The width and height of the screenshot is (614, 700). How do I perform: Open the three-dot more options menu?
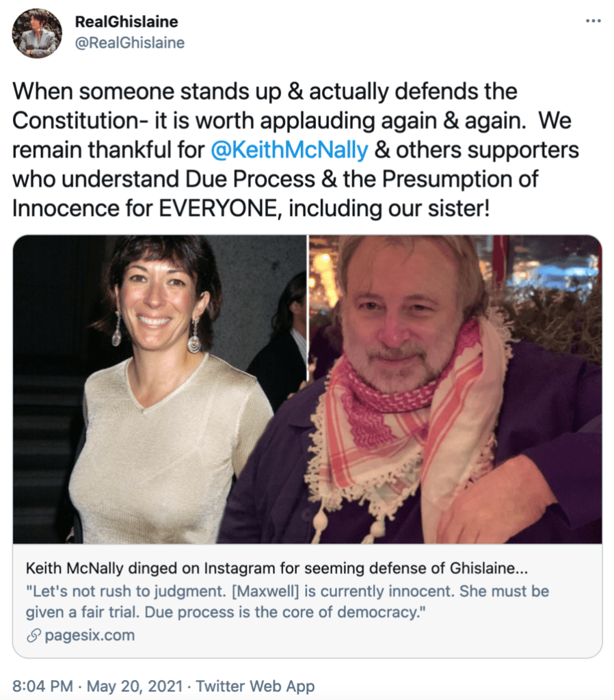coord(592,21)
